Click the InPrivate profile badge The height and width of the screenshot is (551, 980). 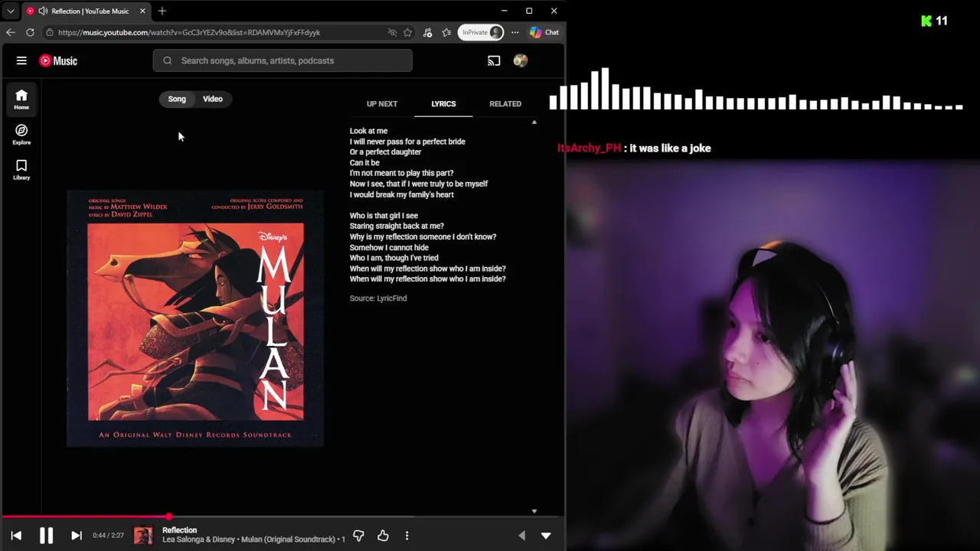tap(481, 32)
